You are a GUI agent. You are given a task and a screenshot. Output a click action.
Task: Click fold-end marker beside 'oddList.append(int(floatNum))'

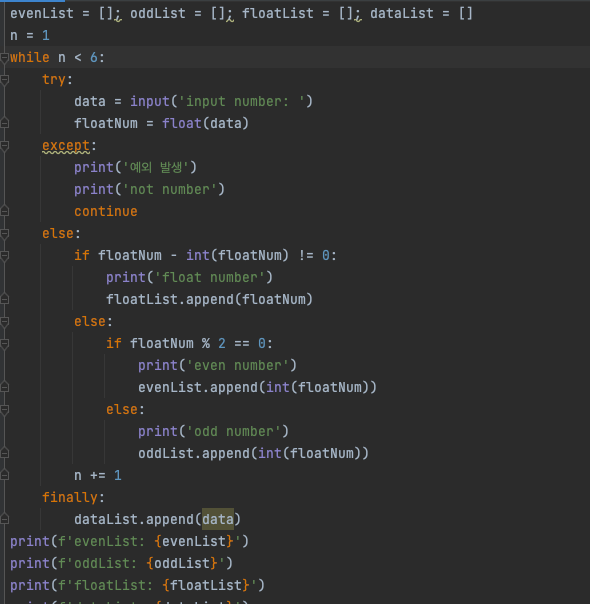tap(4, 453)
